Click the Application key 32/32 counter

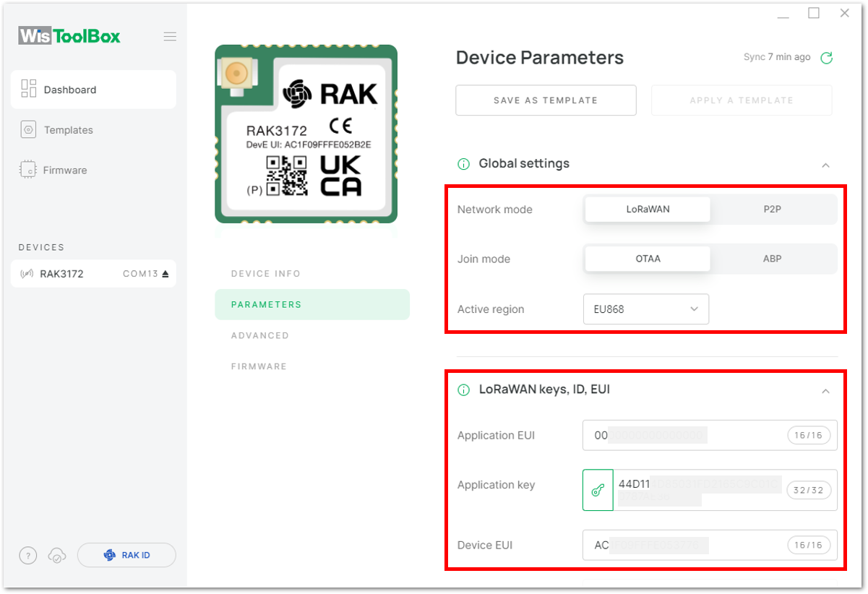(809, 490)
